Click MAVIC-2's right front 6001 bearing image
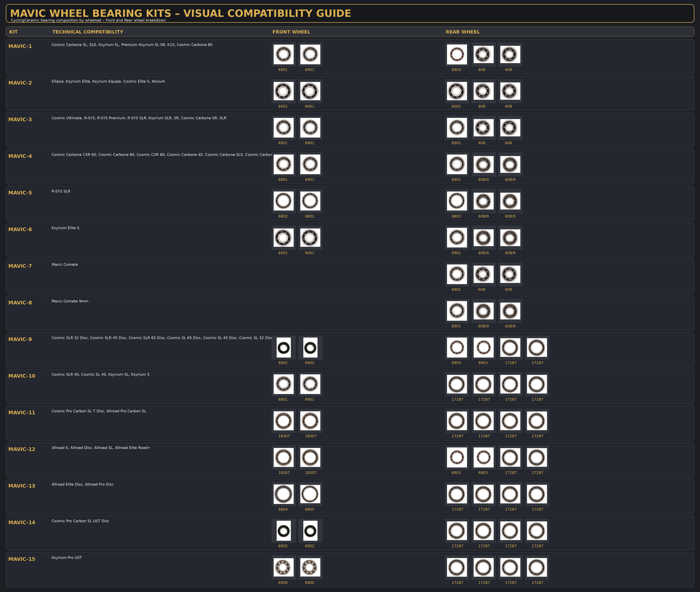700x592 pixels. pyautogui.click(x=310, y=91)
